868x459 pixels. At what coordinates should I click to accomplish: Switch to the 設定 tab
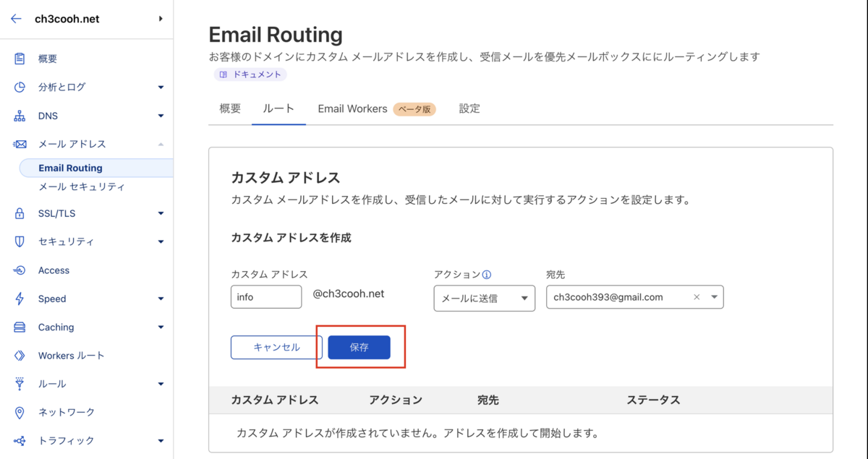[x=469, y=108]
